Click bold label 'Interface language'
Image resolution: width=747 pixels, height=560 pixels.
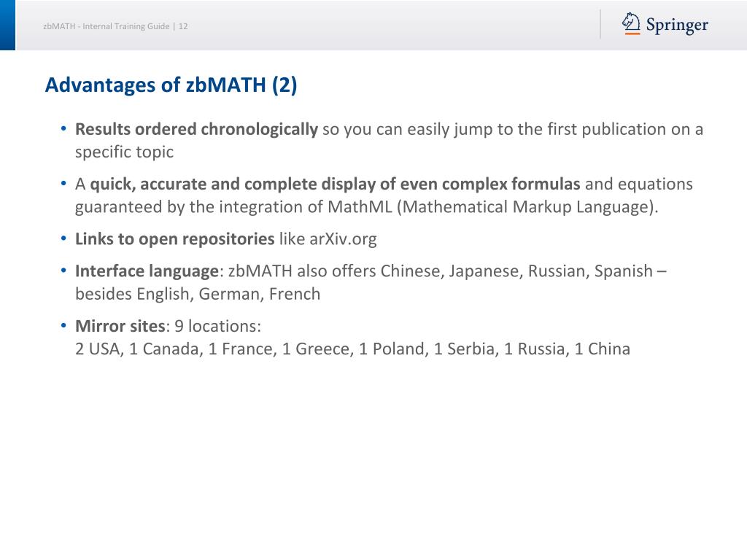tap(147, 271)
